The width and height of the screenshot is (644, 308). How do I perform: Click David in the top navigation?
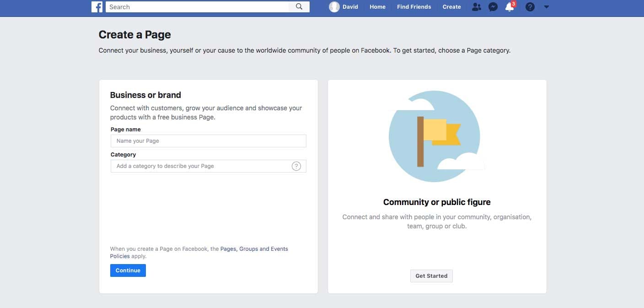click(350, 6)
